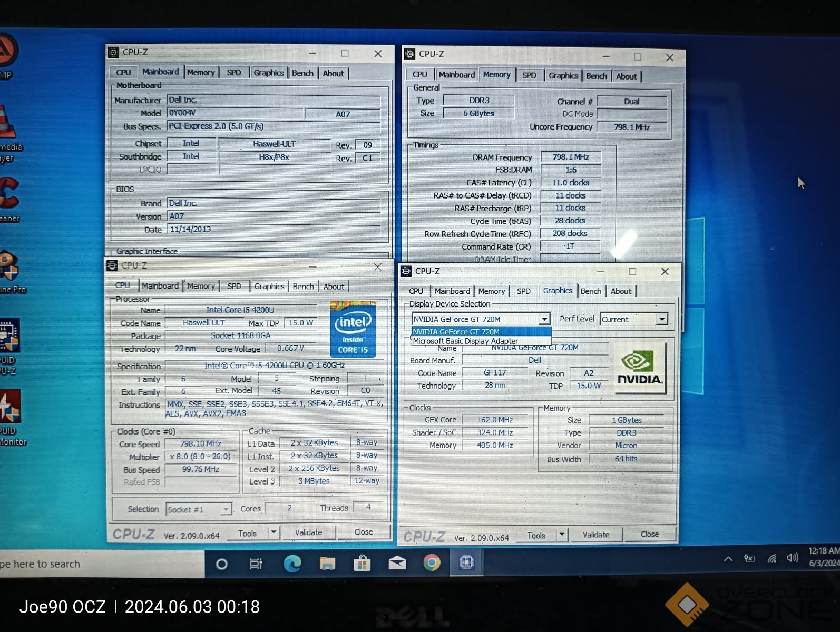
Task: Open Microsoft Store from the taskbar
Action: pos(362,564)
